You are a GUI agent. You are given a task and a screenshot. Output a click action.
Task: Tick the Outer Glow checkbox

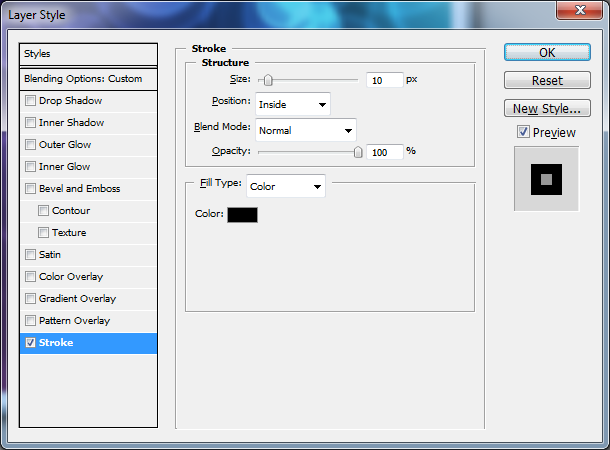pyautogui.click(x=30, y=145)
